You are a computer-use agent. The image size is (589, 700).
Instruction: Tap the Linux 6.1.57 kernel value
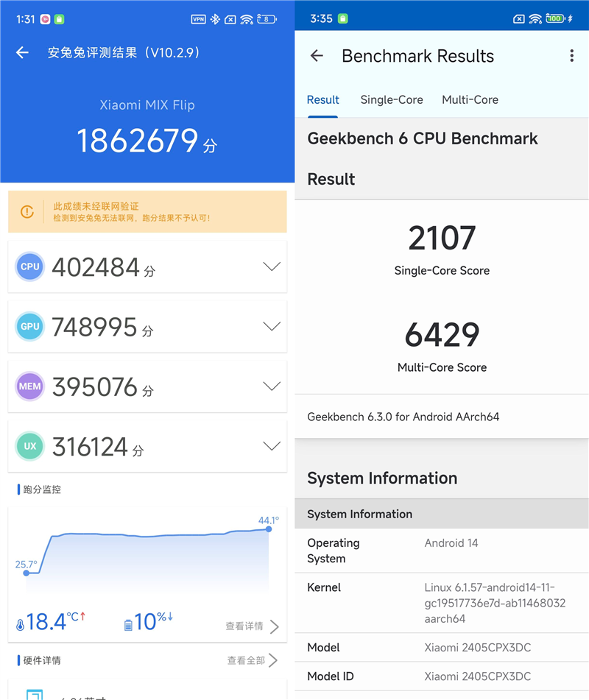point(495,603)
